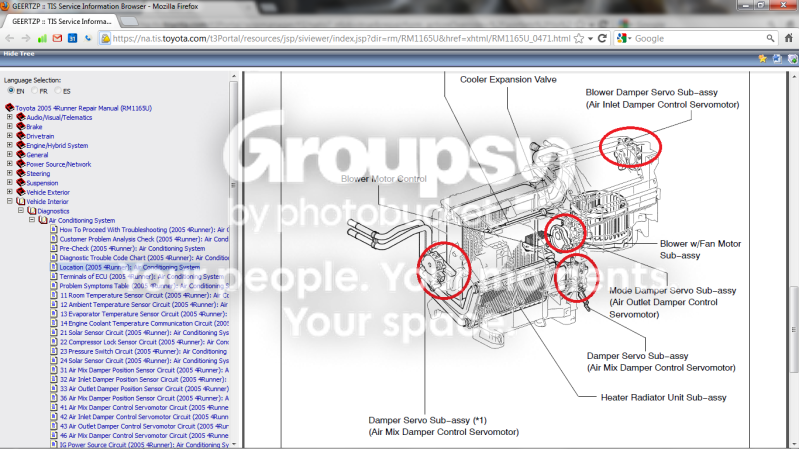Screen dimensions: 799x449
Task: Open 11 Room Temperature Sensor Circuit link
Action: [x=144, y=296]
